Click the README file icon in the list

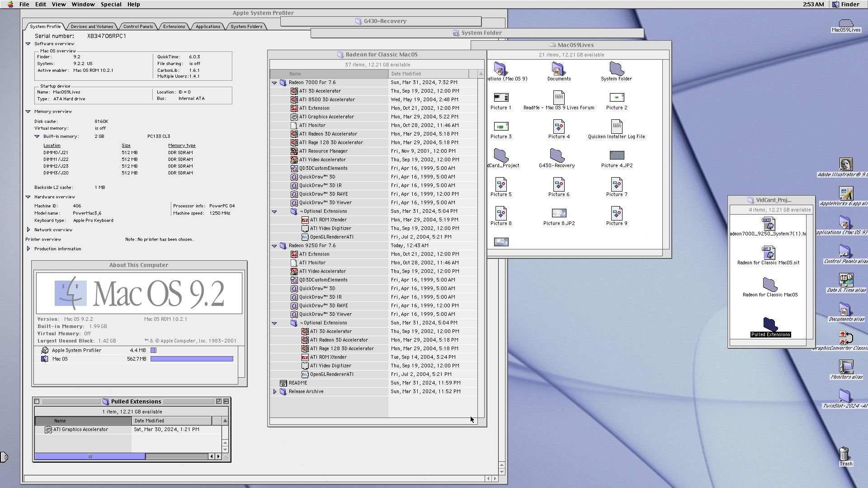[283, 383]
